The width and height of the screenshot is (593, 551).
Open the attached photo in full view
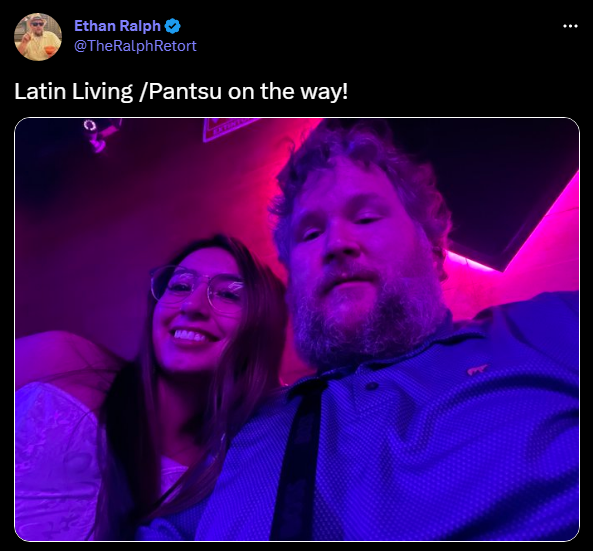coord(297,329)
